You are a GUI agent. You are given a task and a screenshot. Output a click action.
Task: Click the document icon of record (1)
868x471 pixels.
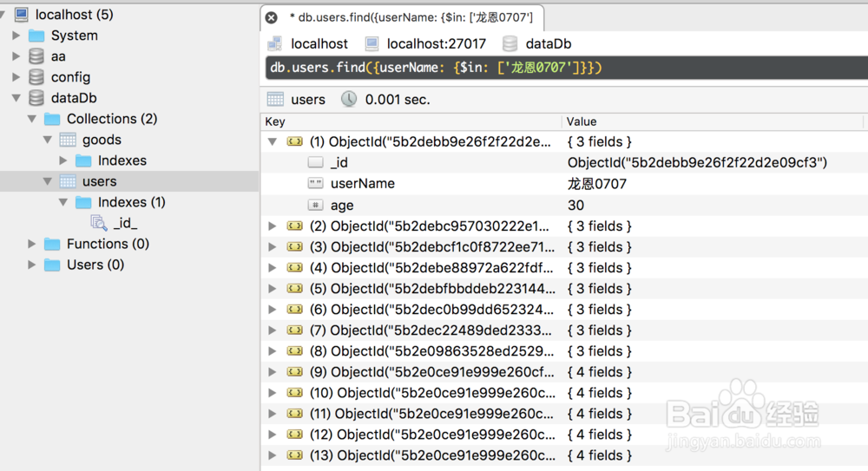point(295,141)
